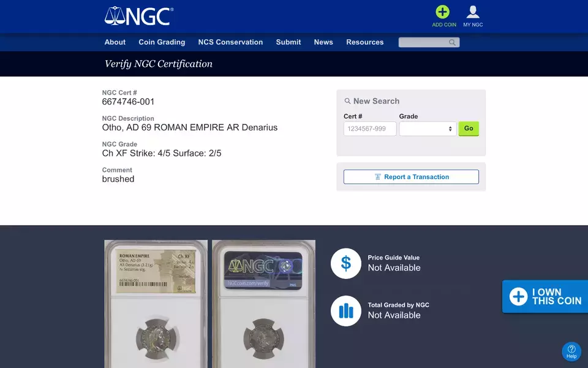Go to the Submit menu item
The width and height of the screenshot is (588, 368).
click(288, 42)
